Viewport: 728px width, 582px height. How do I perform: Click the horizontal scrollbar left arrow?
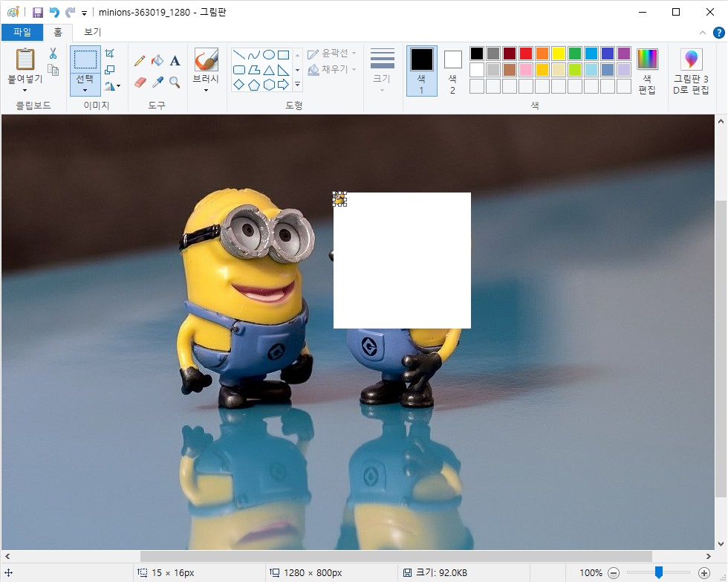coord(7,556)
